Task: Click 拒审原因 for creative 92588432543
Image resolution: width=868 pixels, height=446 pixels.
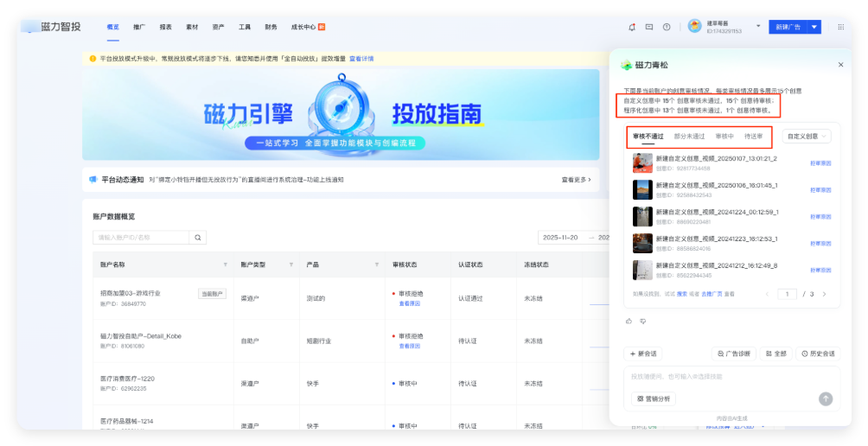Action: [821, 190]
